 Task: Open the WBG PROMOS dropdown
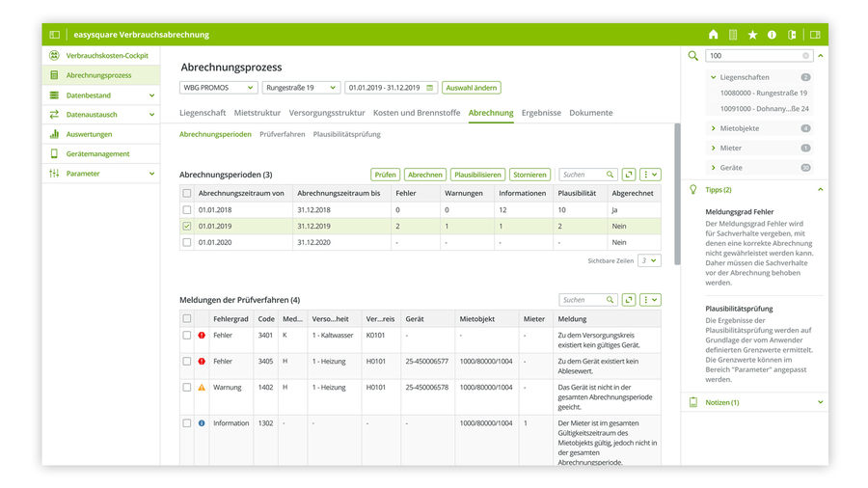coord(218,88)
